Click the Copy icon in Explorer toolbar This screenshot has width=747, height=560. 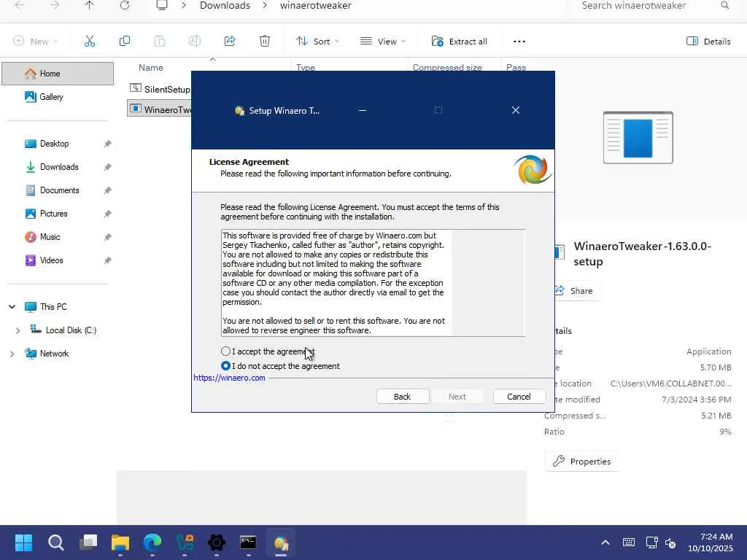[124, 41]
